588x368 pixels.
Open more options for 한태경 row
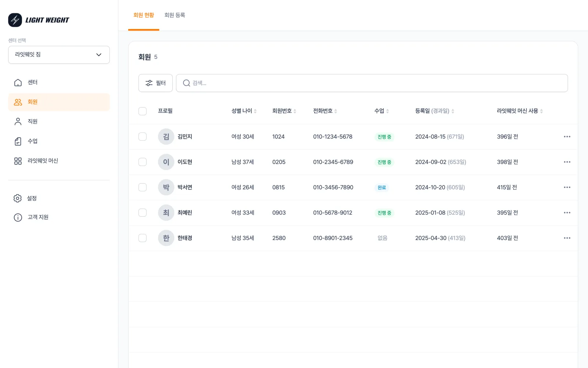567,238
